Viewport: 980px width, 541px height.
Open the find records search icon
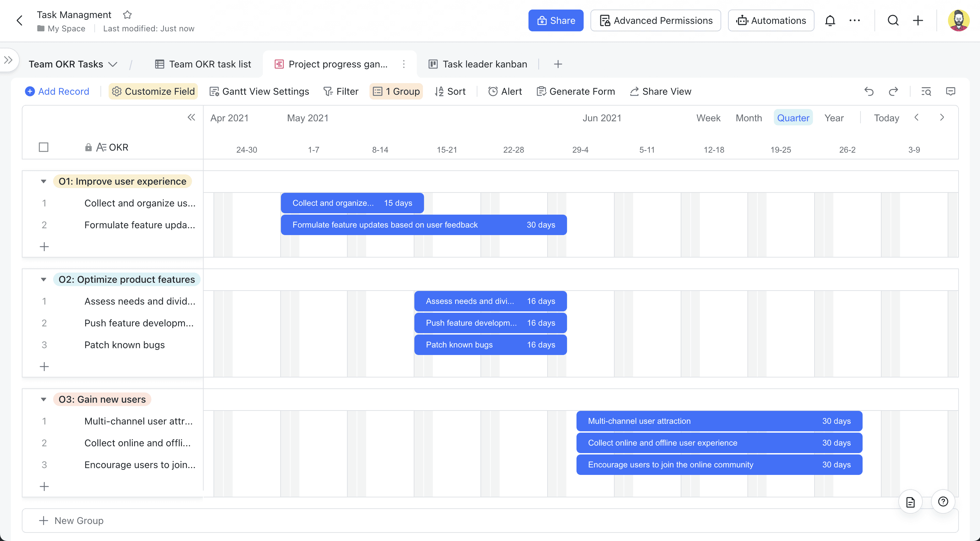coord(926,91)
